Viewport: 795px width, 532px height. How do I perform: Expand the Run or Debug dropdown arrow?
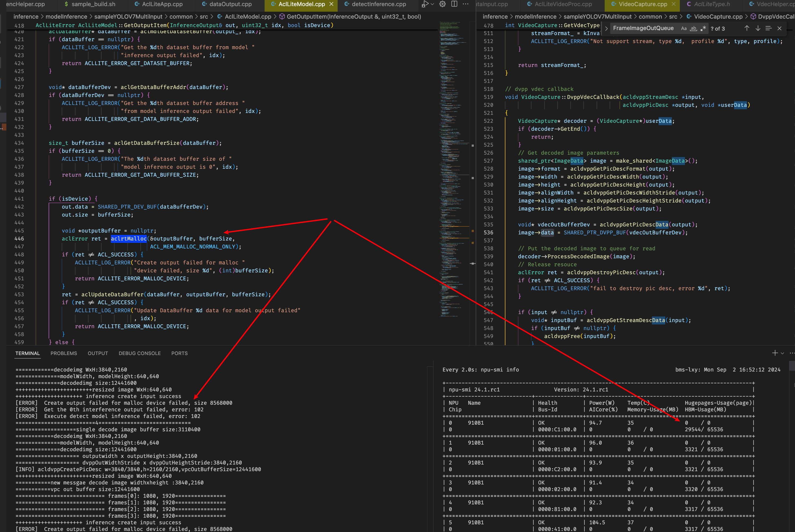pos(432,4)
